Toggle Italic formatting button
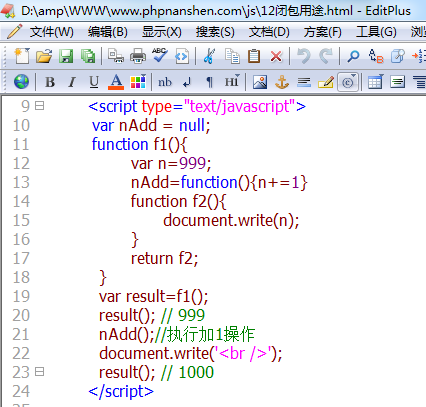The width and height of the screenshot is (426, 407). point(72,82)
